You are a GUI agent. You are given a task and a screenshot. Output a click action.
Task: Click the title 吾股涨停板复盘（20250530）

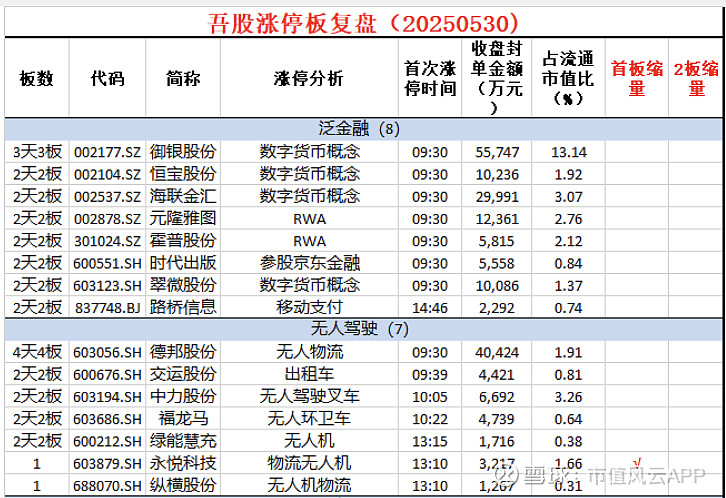(x=363, y=23)
